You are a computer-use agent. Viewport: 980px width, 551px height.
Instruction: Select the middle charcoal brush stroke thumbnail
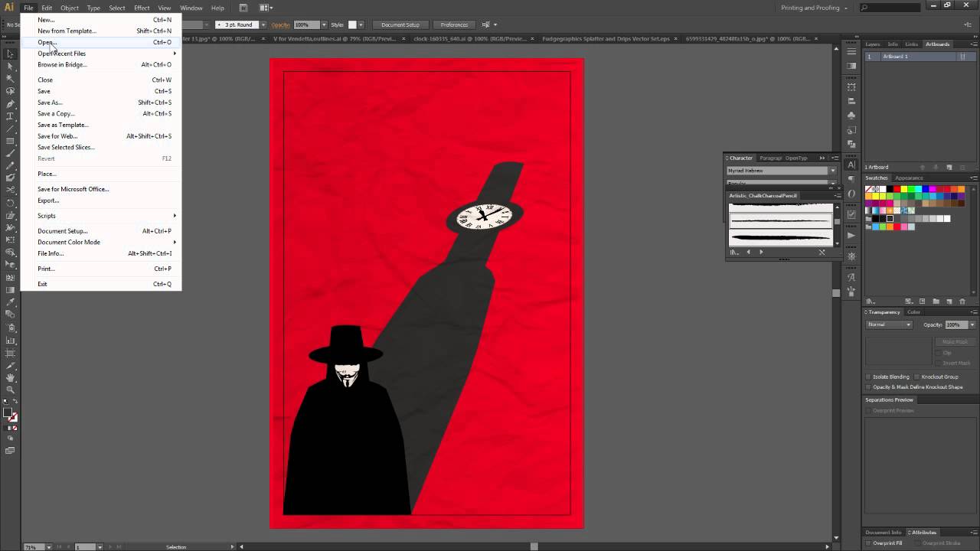click(781, 221)
